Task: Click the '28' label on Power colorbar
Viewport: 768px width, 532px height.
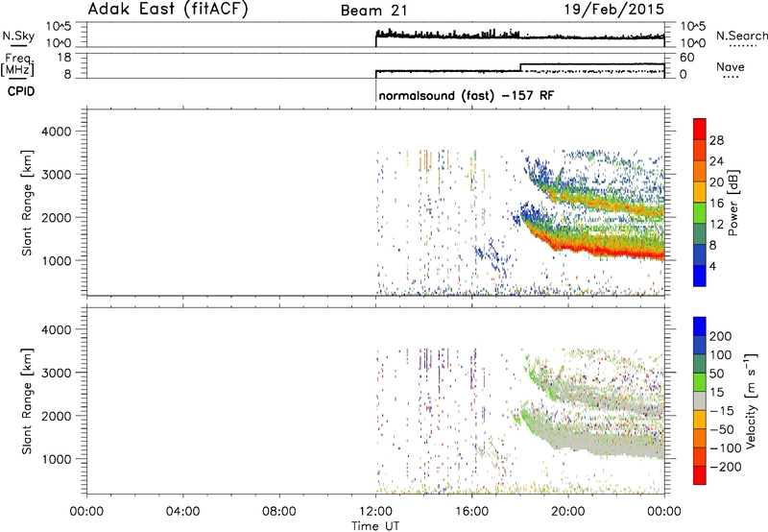Action: click(716, 140)
